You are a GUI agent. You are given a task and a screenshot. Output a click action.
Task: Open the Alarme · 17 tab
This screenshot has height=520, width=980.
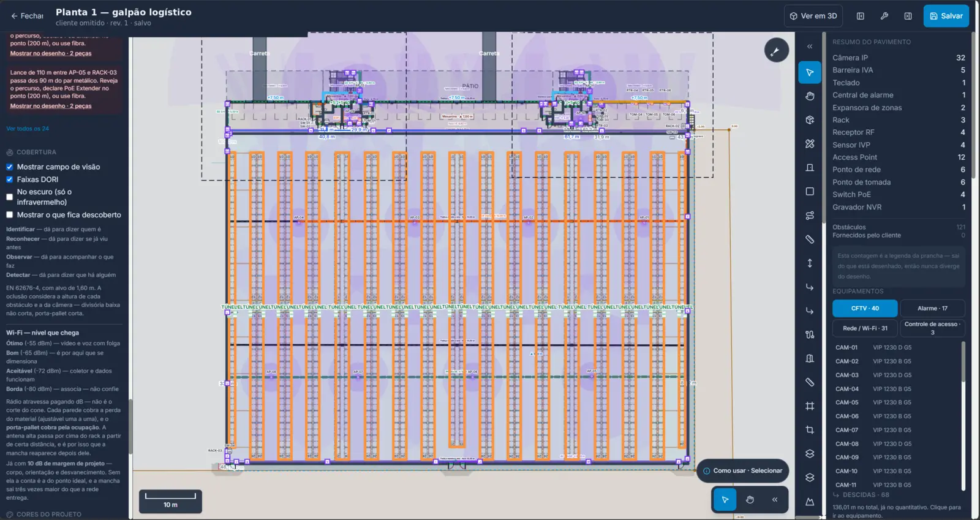(x=932, y=309)
